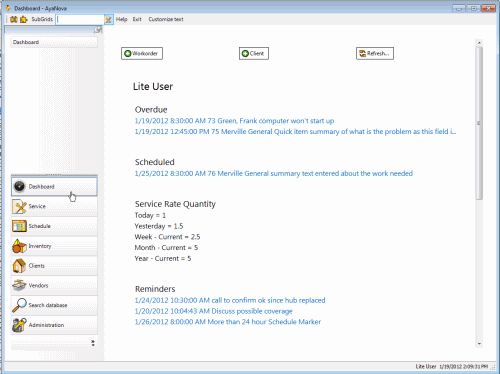This screenshot has height=374, width=500.
Task: Click the refresh arrows icon on Refresh button
Action: [362, 53]
